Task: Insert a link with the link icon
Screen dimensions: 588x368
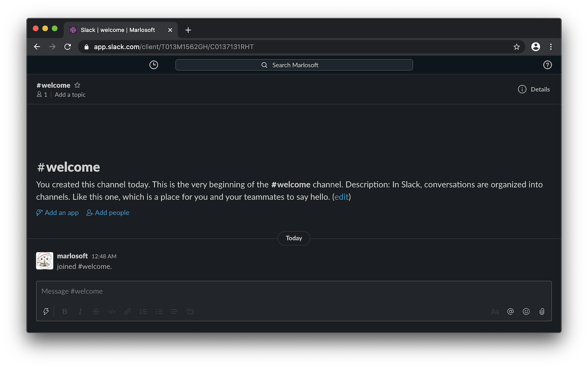Action: pos(127,311)
